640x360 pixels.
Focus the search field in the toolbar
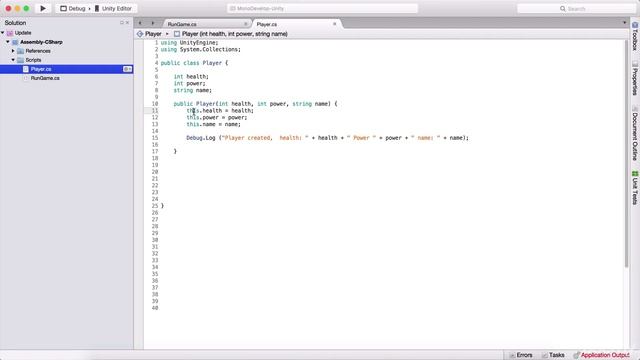[576, 9]
